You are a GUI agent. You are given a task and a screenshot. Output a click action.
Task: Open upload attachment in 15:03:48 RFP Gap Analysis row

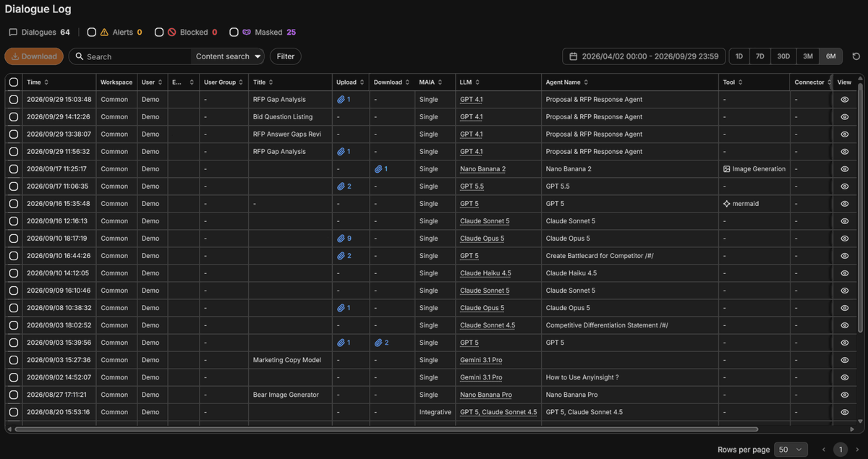point(344,100)
